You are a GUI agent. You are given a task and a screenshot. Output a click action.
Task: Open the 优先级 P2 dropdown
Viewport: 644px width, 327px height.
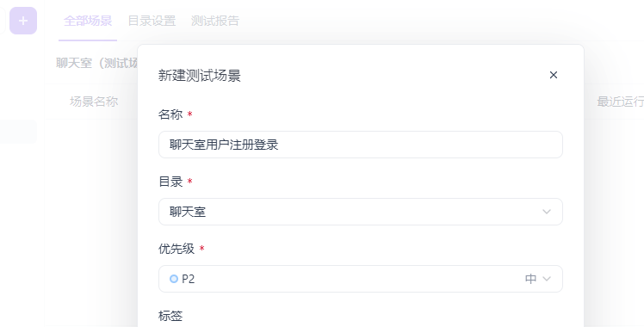[361, 279]
